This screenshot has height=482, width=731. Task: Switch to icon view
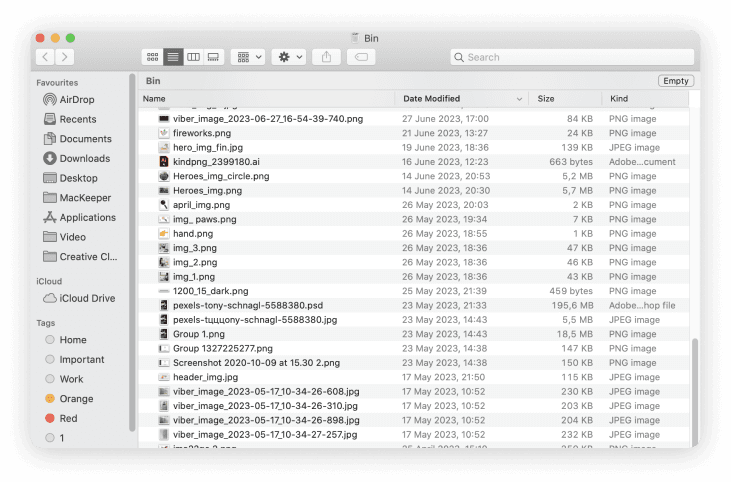pyautogui.click(x=152, y=57)
